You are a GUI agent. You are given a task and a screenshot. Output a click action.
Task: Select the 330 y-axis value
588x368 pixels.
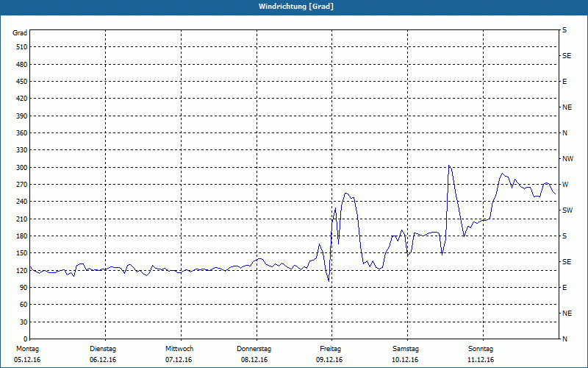click(22, 150)
